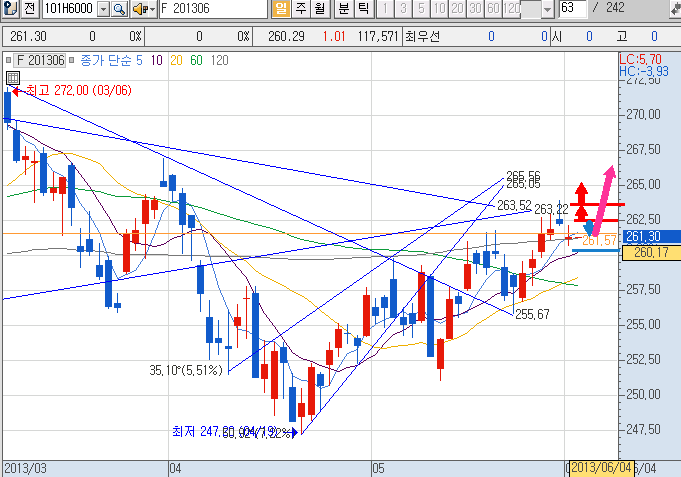Click the speaker sound icon in toolbar
The height and width of the screenshot is (477, 681).
138,9
